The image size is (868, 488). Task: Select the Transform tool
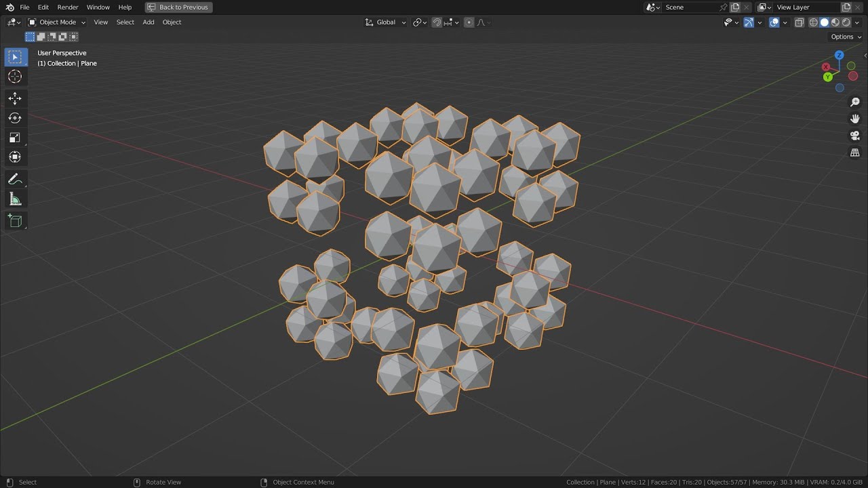coord(15,157)
